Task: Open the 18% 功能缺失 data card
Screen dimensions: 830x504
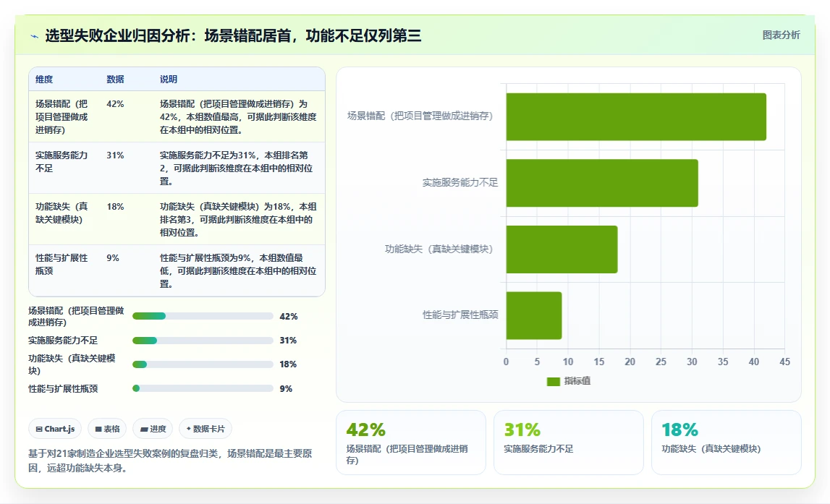Action: click(x=727, y=443)
